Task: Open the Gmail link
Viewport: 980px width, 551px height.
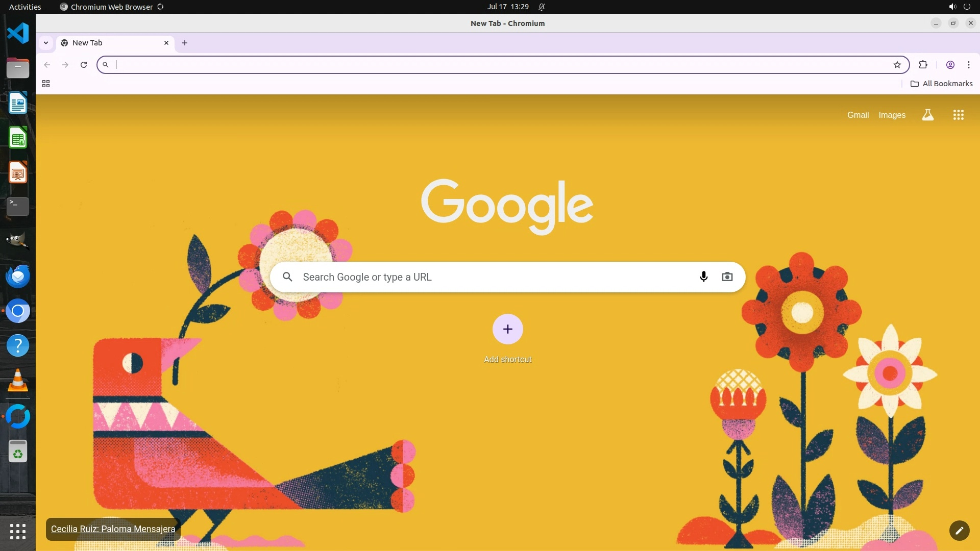Action: 857,115
